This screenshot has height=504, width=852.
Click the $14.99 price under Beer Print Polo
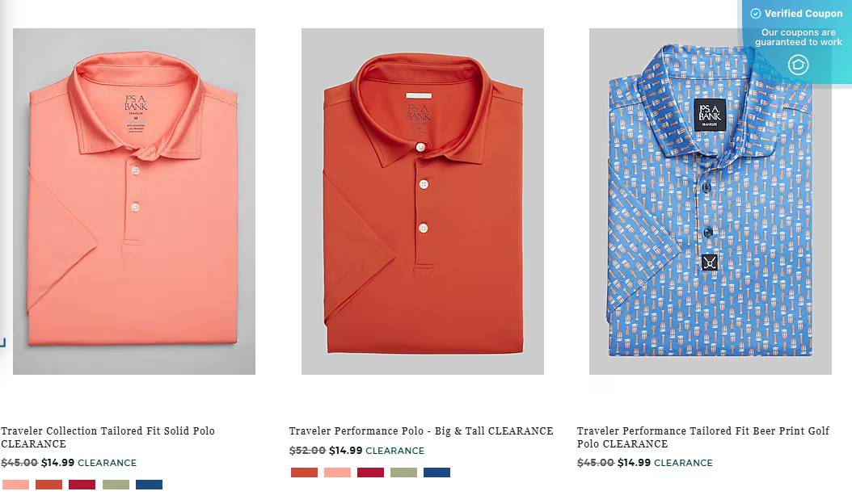pyautogui.click(x=634, y=463)
